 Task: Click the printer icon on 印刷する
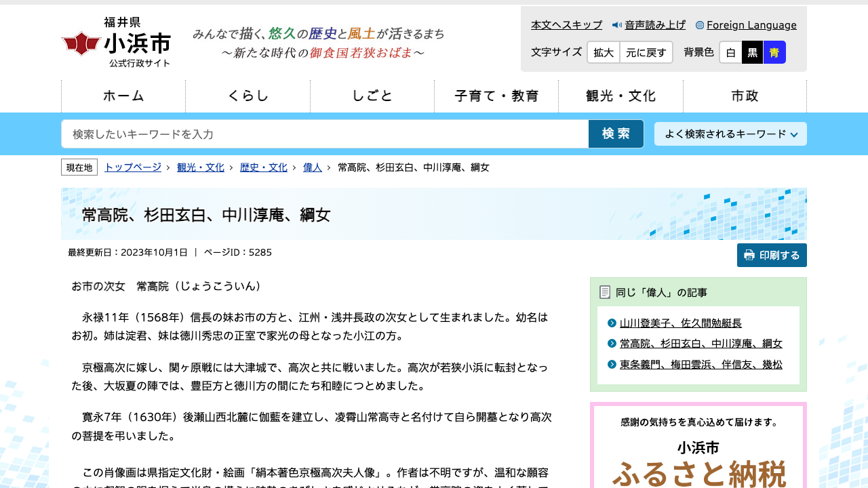click(749, 256)
